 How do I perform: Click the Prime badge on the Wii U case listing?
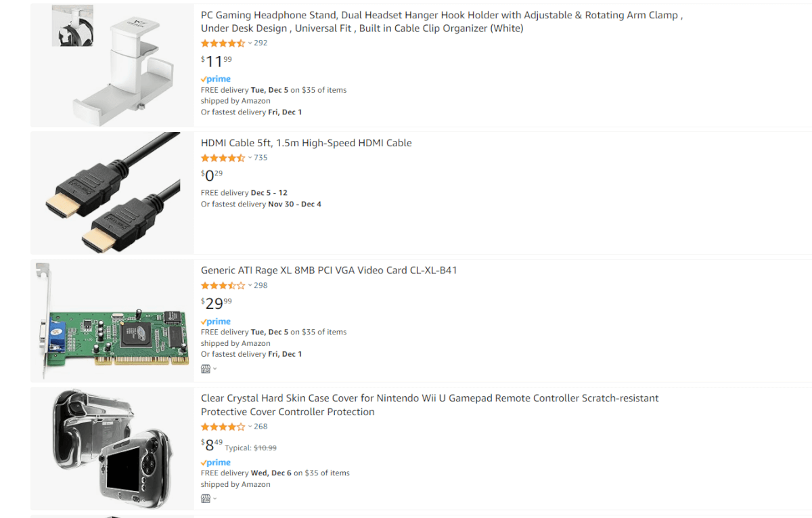pos(215,462)
